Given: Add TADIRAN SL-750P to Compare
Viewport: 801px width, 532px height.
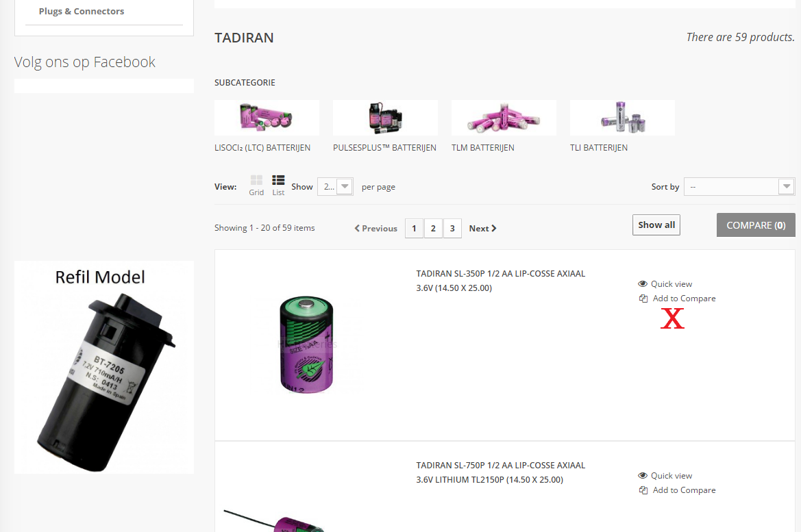Looking at the screenshot, I should coord(678,490).
